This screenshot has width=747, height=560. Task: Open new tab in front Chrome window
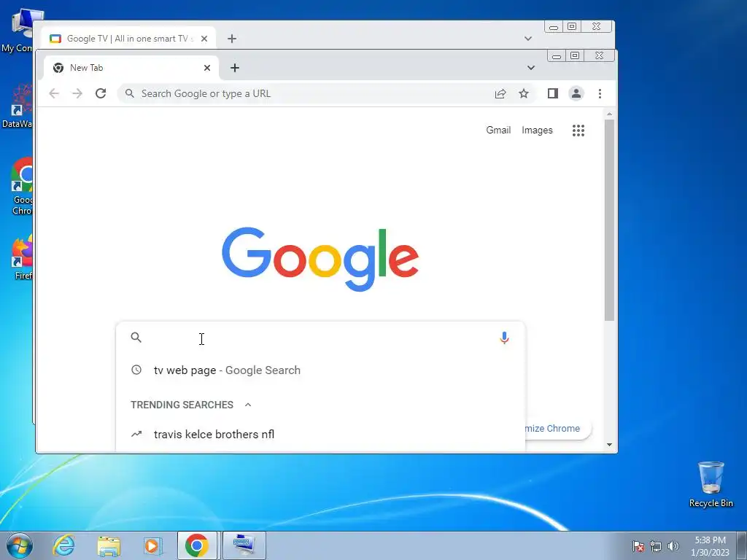[x=235, y=68]
